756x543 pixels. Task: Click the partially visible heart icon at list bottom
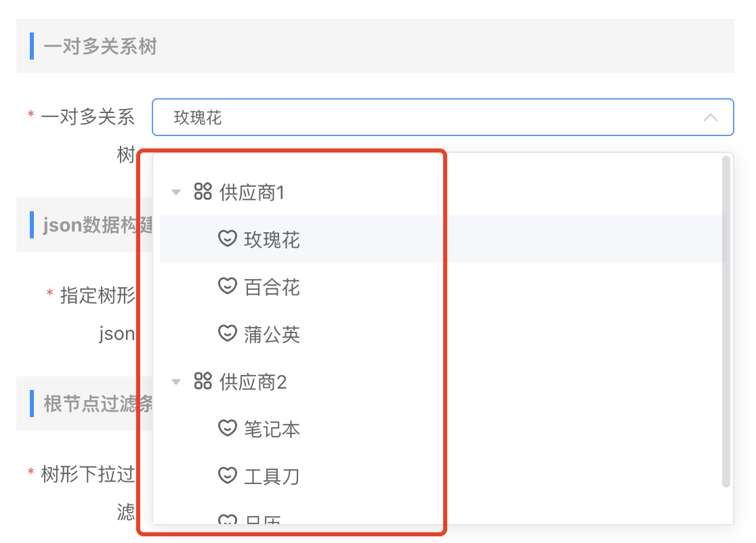[x=228, y=519]
